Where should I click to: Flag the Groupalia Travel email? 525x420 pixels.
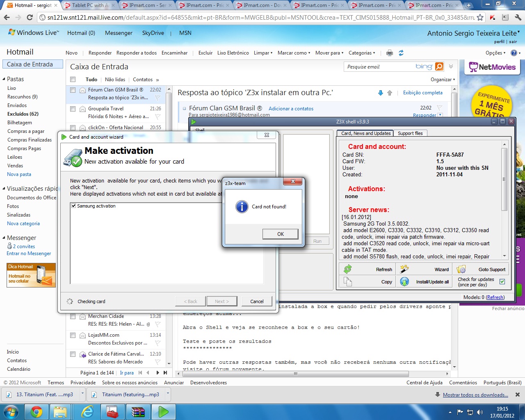click(x=157, y=117)
